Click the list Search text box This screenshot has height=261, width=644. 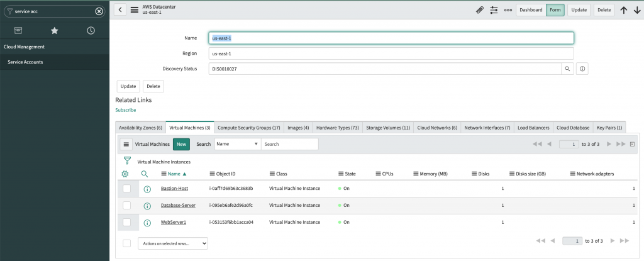(x=289, y=144)
